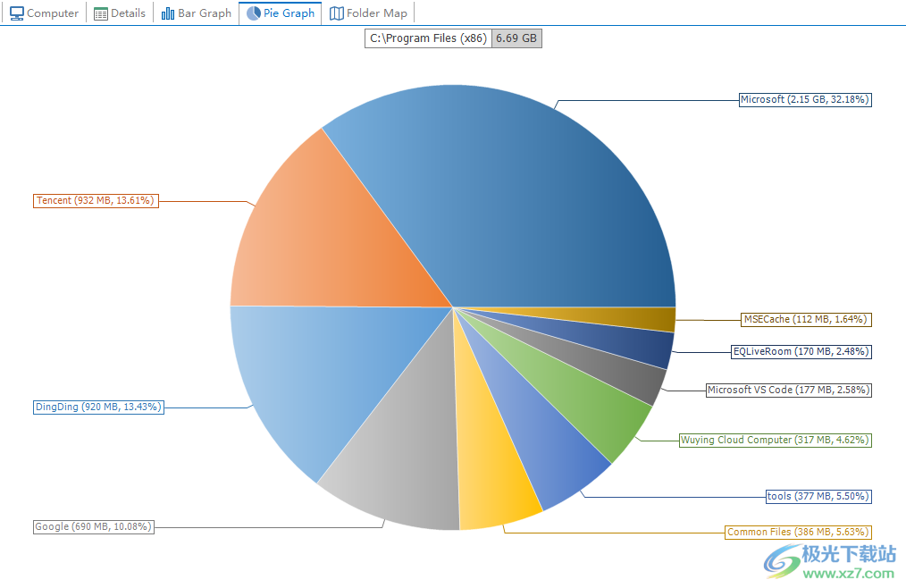Open the Details tab label

128,13
